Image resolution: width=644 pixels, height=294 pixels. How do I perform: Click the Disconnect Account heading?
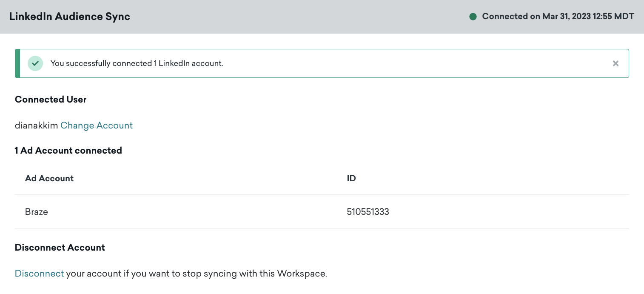coord(60,248)
